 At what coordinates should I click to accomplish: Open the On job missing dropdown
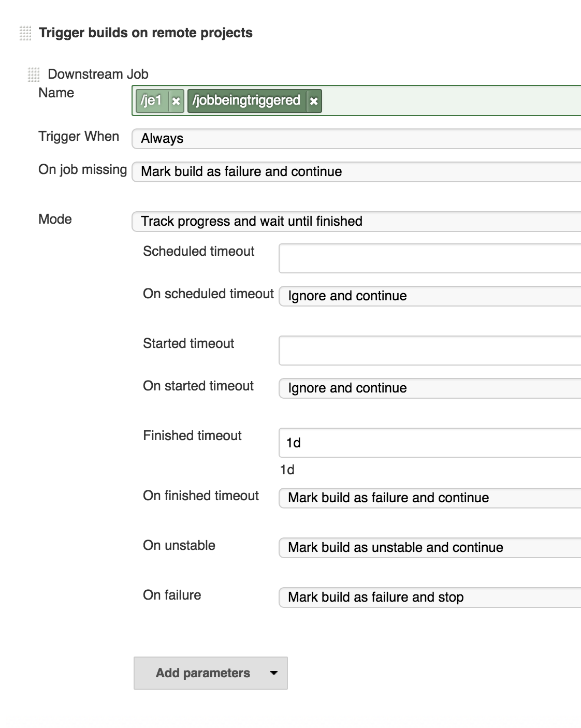[356, 172]
